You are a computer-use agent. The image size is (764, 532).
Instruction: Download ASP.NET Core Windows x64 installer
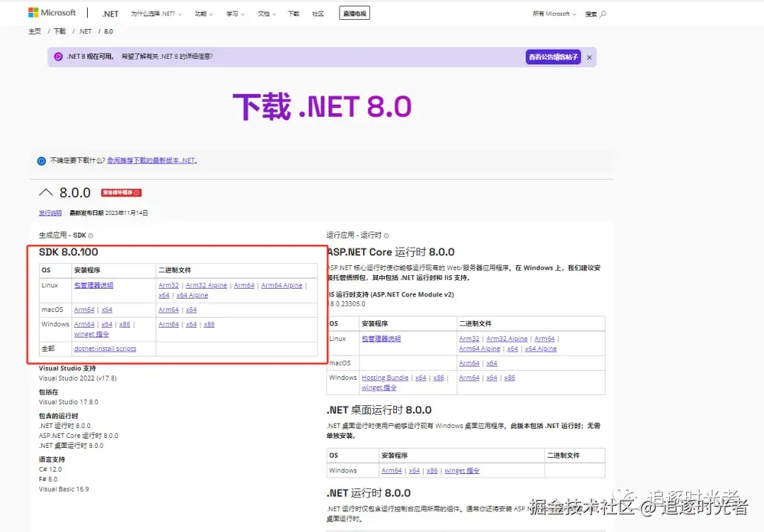pyautogui.click(x=420, y=378)
